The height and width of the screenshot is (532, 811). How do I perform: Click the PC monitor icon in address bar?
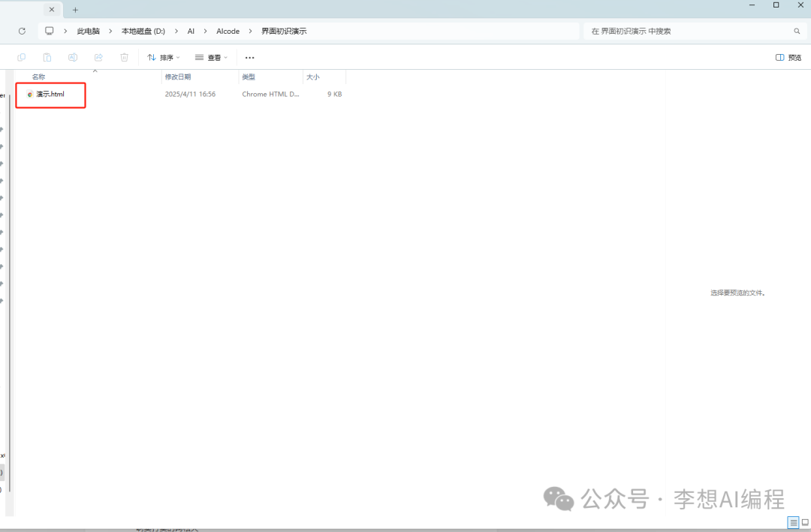[x=49, y=31]
